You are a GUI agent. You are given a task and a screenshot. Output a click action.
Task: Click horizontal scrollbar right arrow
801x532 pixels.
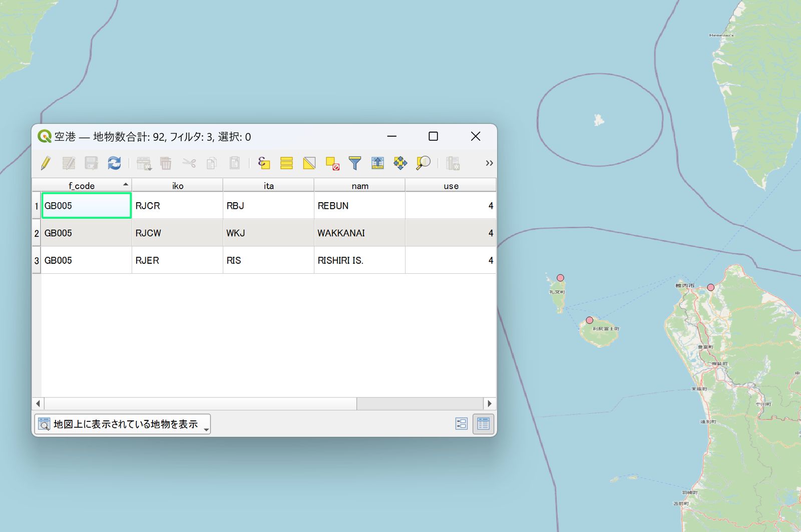(x=490, y=403)
